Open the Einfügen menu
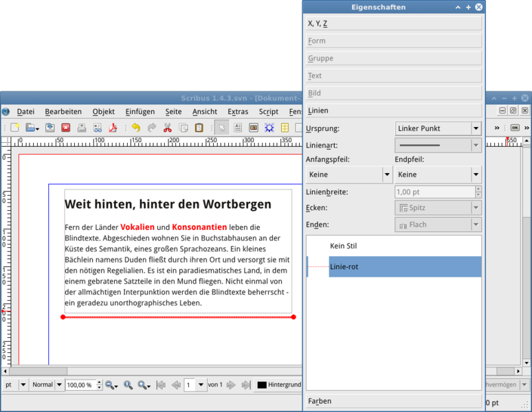The height and width of the screenshot is (412, 532). (x=140, y=111)
